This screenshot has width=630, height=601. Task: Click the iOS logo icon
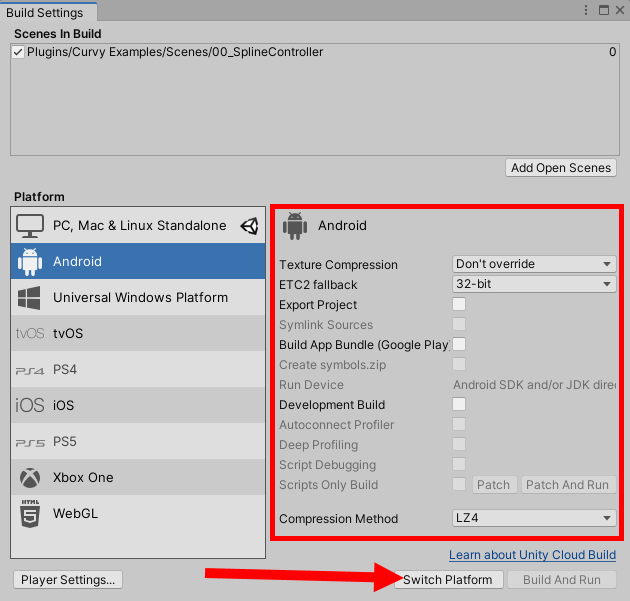click(30, 405)
